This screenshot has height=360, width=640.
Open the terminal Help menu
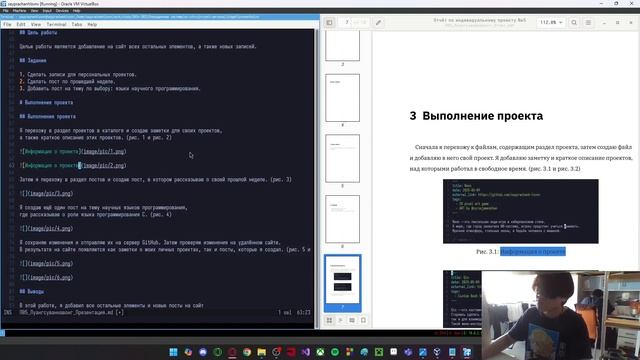pyautogui.click(x=92, y=24)
